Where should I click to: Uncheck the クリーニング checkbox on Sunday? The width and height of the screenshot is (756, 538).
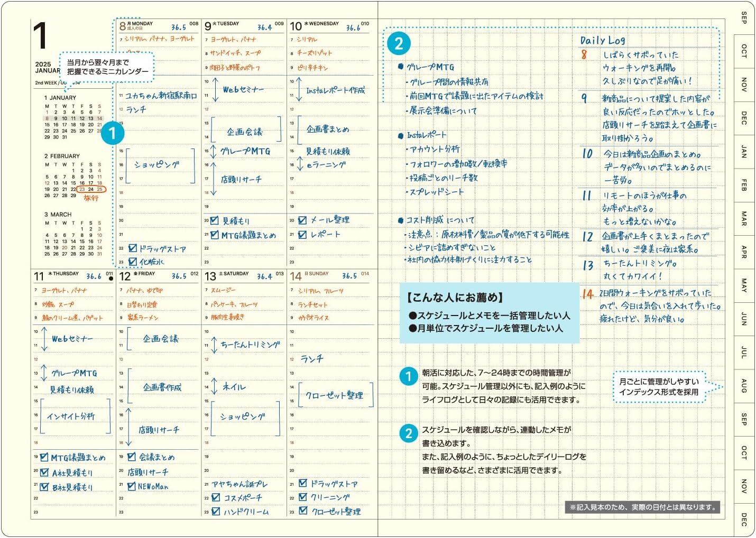tap(303, 497)
